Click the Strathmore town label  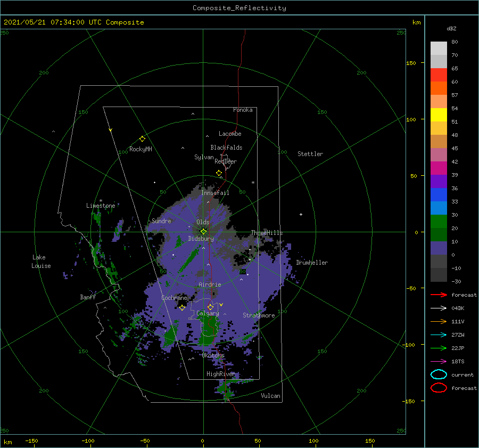click(x=259, y=315)
